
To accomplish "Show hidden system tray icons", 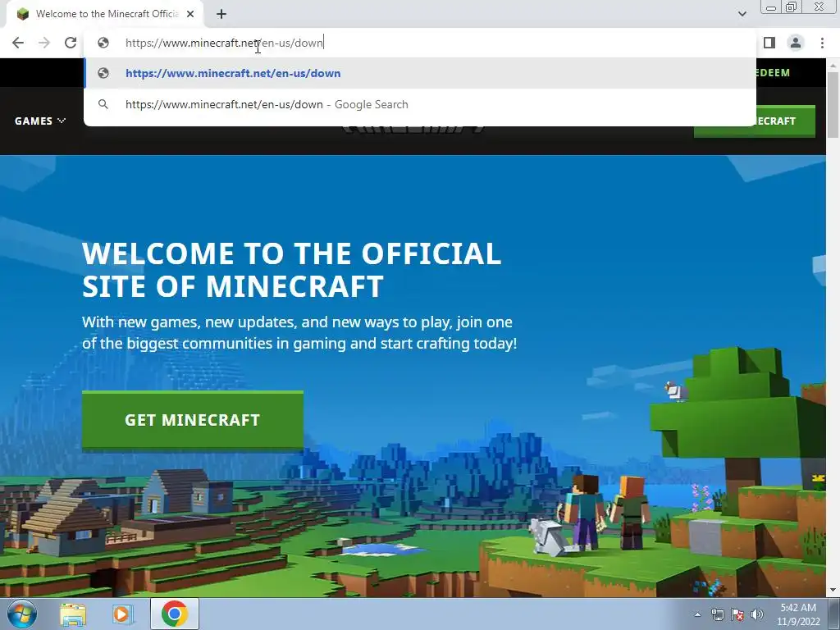I will pos(697,614).
